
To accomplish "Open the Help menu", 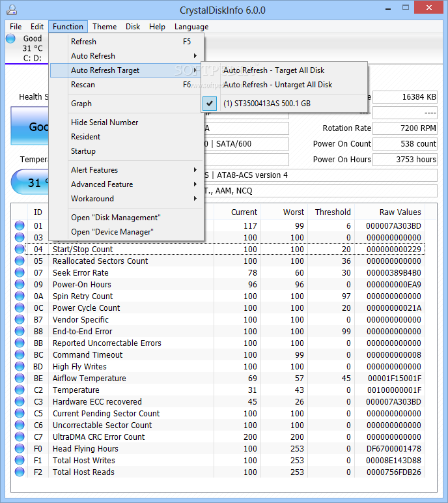I will point(157,27).
